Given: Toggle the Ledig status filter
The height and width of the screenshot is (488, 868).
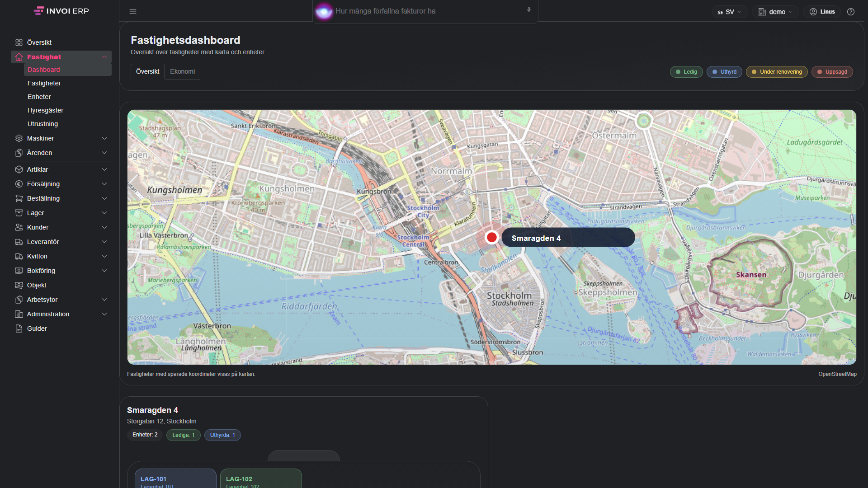Looking at the screenshot, I should coord(686,72).
